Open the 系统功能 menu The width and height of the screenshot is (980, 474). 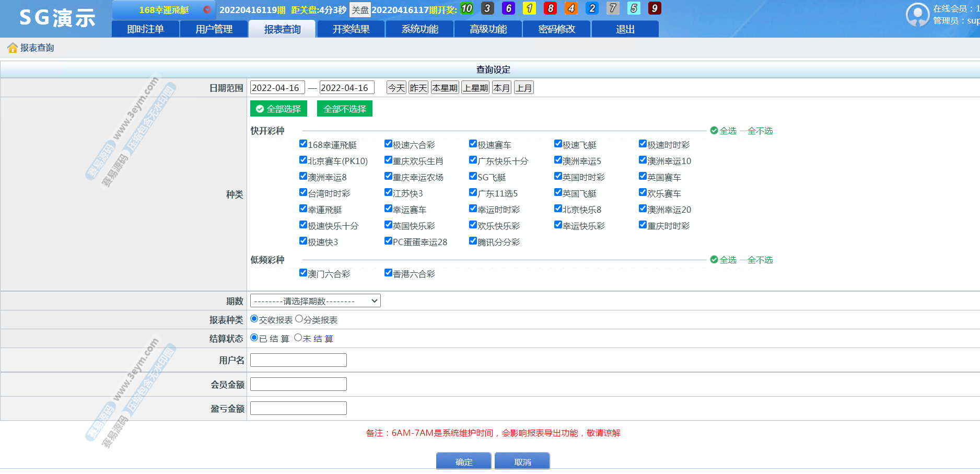pos(419,29)
